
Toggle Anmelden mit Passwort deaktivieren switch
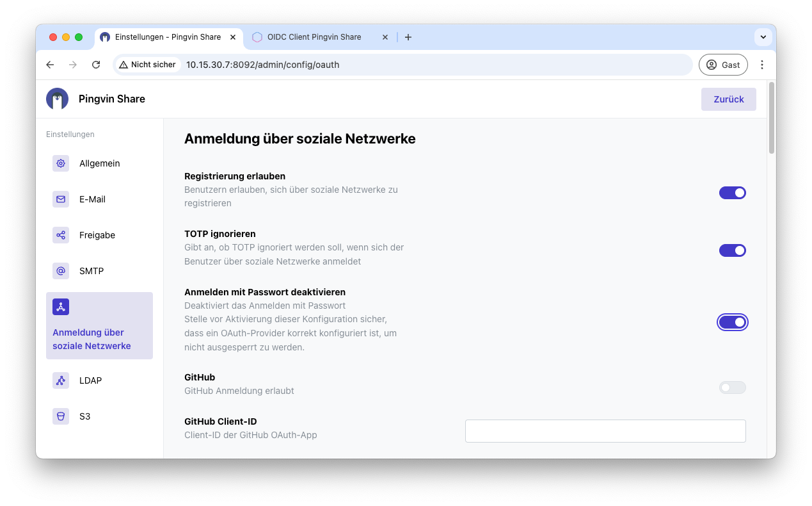click(732, 322)
